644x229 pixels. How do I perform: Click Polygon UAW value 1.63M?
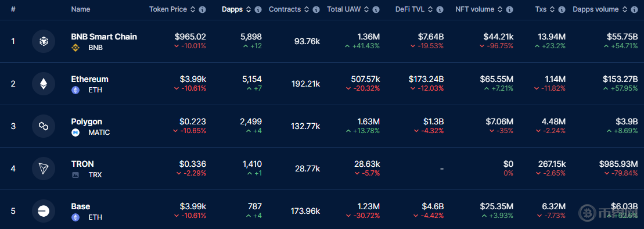(x=369, y=121)
